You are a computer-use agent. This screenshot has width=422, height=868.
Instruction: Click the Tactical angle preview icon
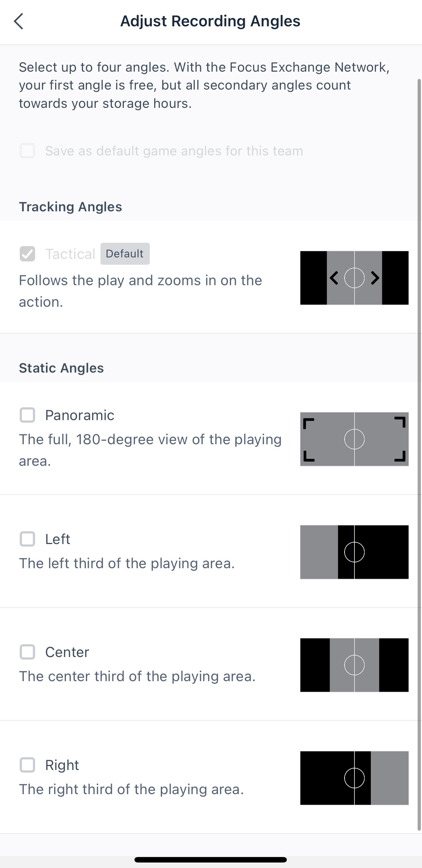click(354, 278)
